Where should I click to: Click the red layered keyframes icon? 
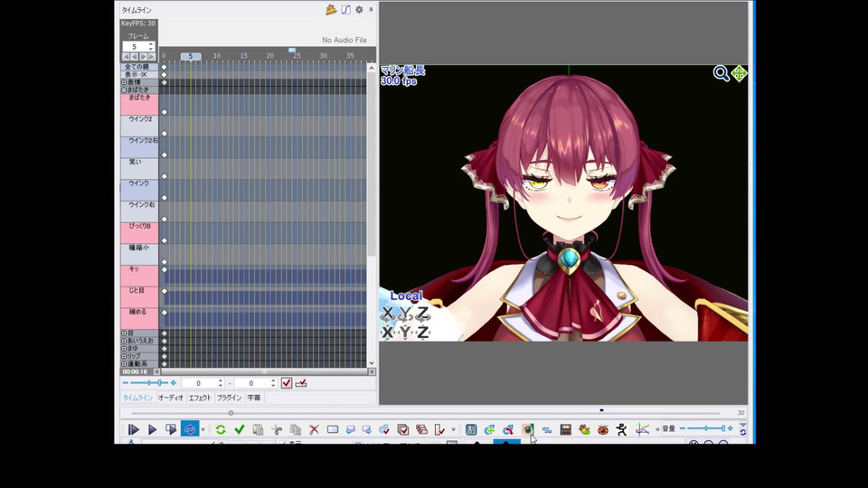click(x=422, y=429)
